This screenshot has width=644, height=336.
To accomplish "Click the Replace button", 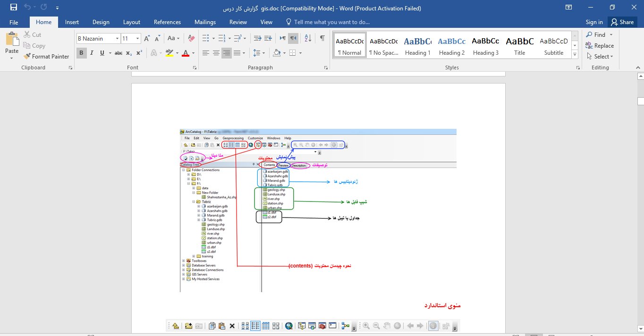I will pyautogui.click(x=600, y=46).
